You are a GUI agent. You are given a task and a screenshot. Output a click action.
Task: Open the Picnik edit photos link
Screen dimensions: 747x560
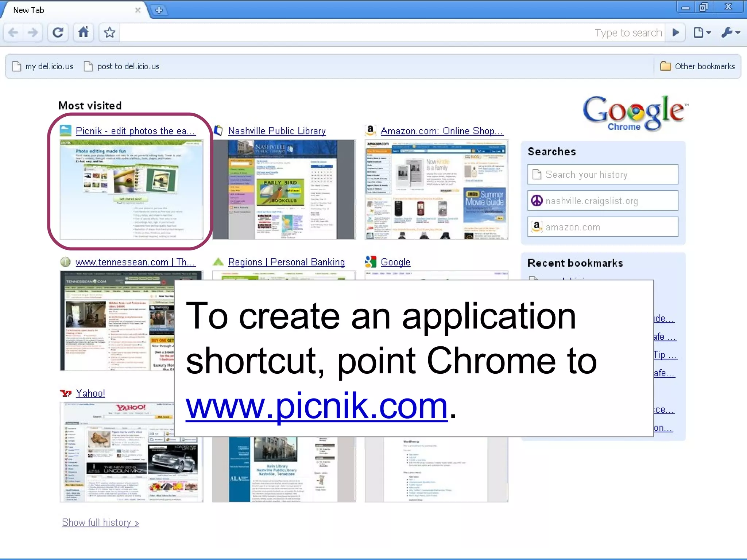pyautogui.click(x=135, y=131)
